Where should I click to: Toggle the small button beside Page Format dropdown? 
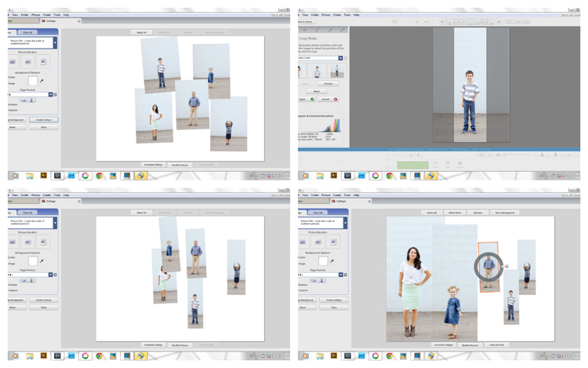[x=55, y=95]
